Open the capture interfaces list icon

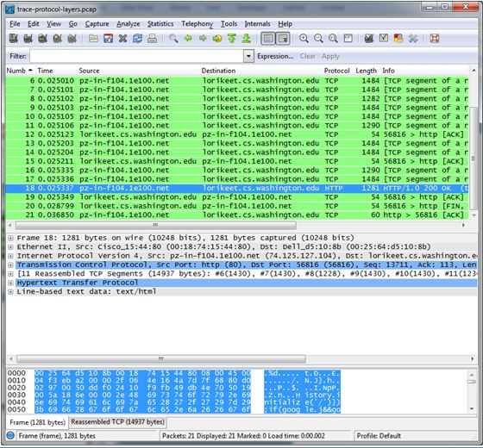pyautogui.click(x=13, y=39)
